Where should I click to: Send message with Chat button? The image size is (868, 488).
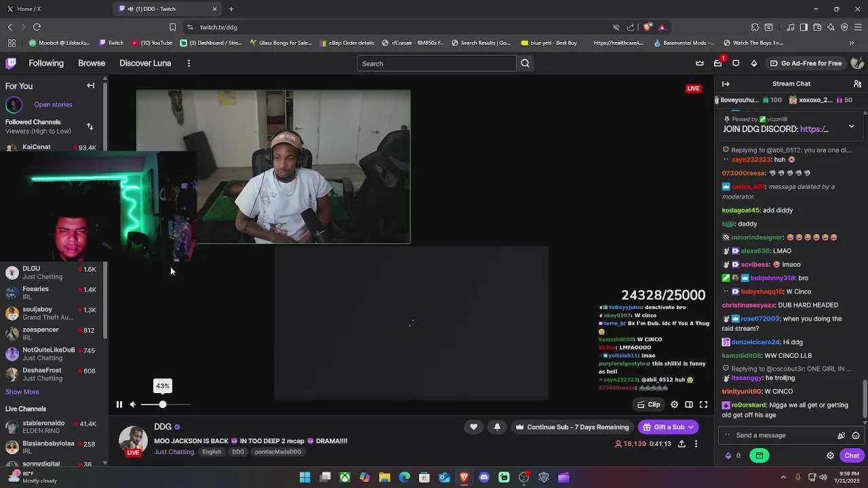pos(852,455)
